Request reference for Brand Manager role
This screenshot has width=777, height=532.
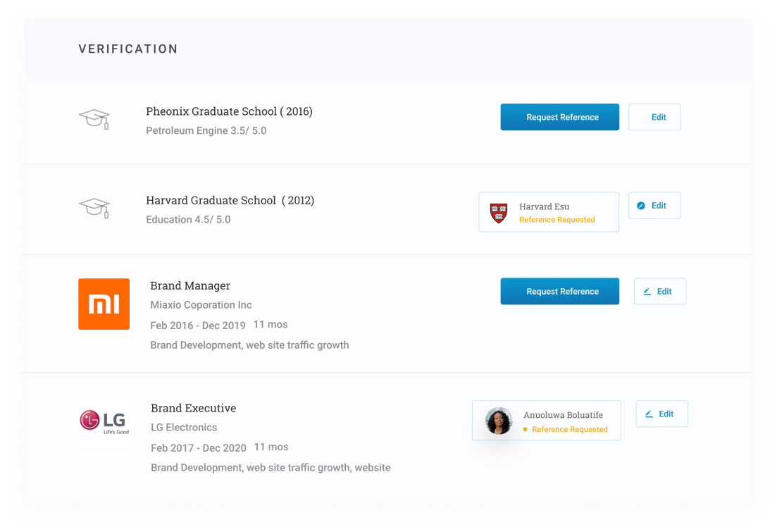coord(559,291)
